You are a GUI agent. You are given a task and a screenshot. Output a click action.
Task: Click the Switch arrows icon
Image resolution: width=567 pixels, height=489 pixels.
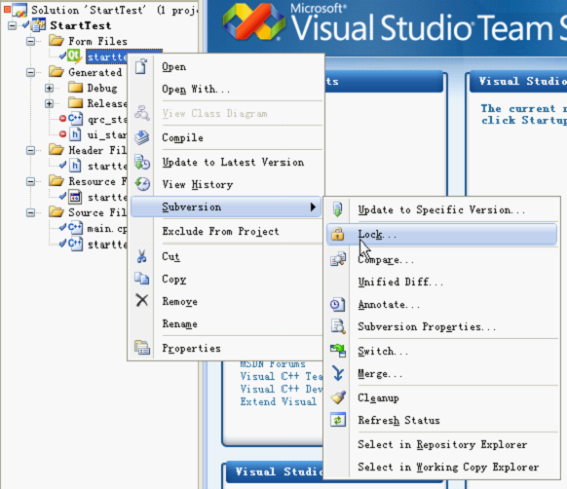point(338,351)
